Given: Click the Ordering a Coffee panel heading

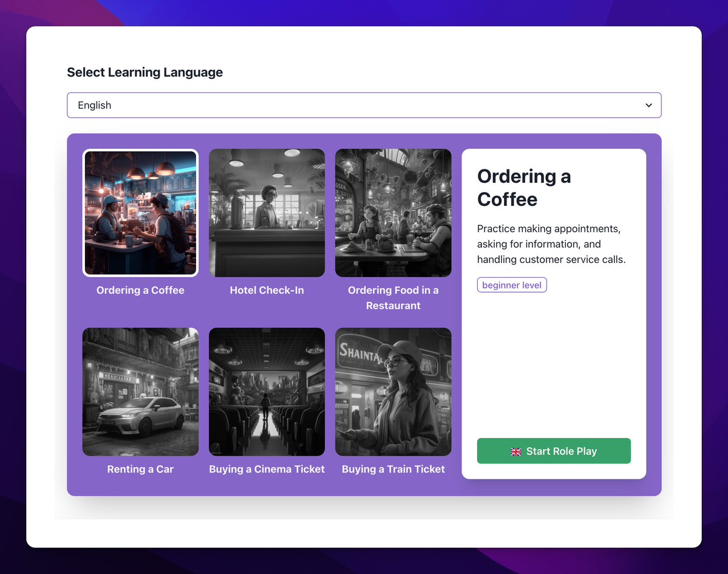Looking at the screenshot, I should (x=524, y=188).
